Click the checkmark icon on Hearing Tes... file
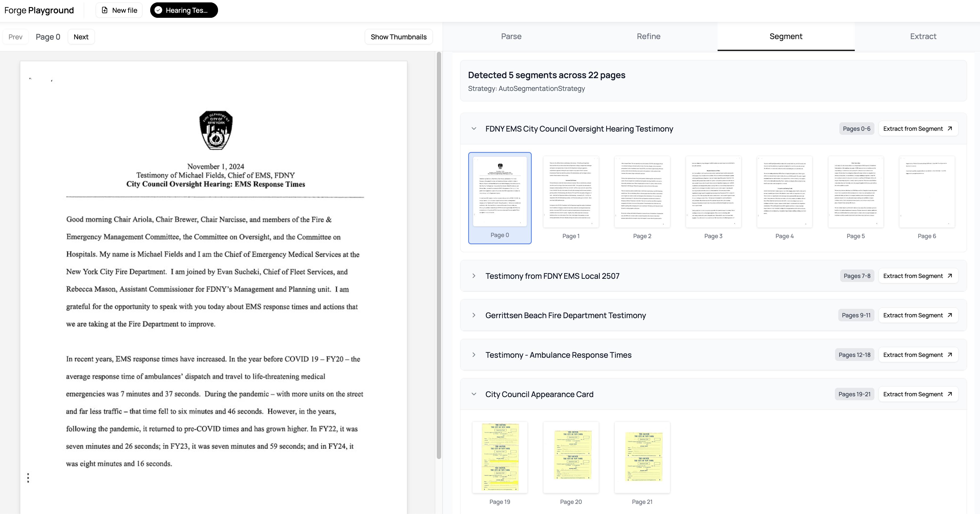Screen dimensions: 980x514 (x=158, y=10)
